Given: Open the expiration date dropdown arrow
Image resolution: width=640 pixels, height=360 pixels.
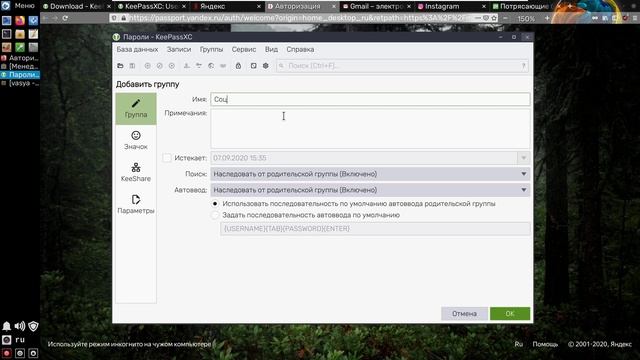Looking at the screenshot, I should point(524,158).
